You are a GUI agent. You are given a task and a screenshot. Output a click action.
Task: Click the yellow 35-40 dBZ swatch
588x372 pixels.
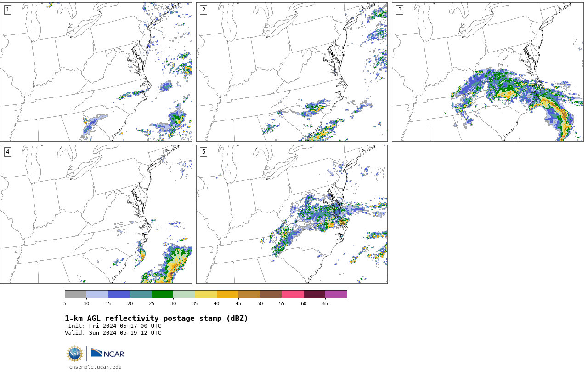(x=206, y=294)
